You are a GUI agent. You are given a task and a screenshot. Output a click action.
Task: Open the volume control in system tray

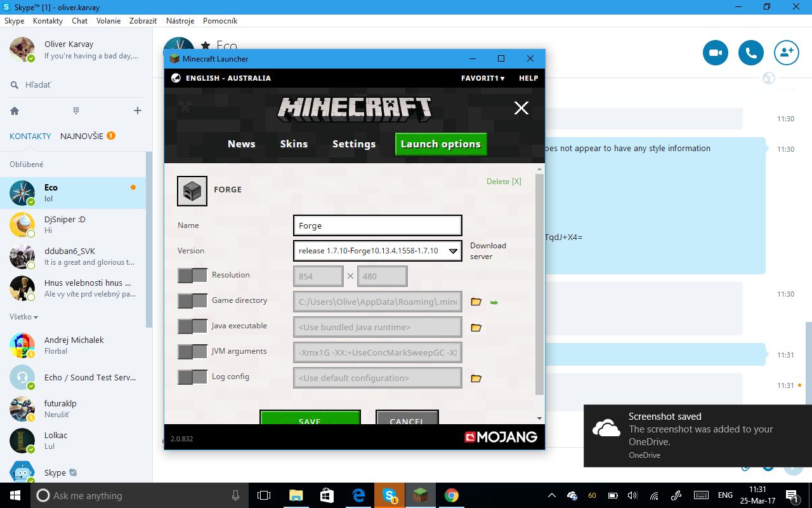(632, 495)
